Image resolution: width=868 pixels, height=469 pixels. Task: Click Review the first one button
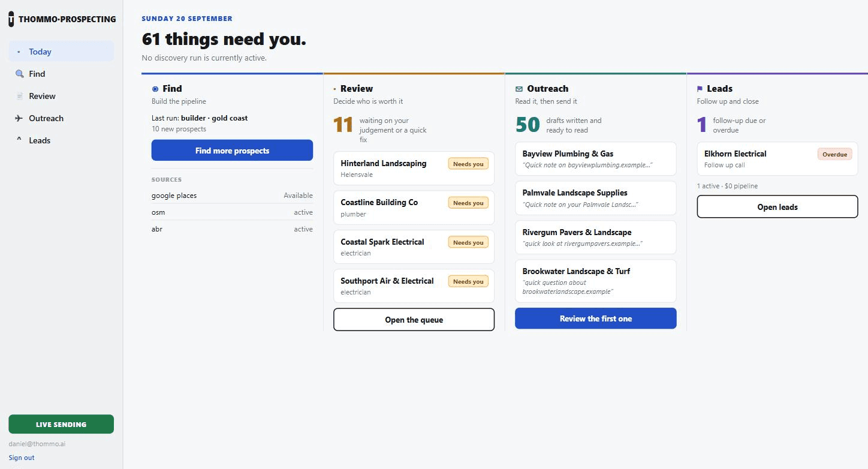596,318
